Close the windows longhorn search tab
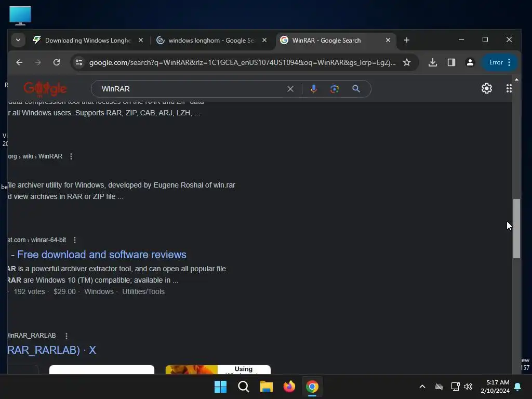 tap(264, 41)
